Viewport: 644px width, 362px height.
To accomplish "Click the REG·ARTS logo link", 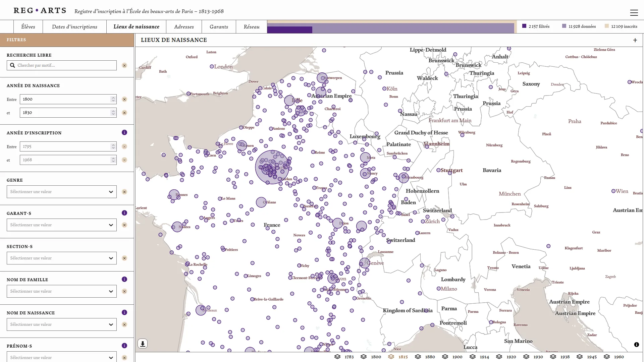I will point(40,11).
